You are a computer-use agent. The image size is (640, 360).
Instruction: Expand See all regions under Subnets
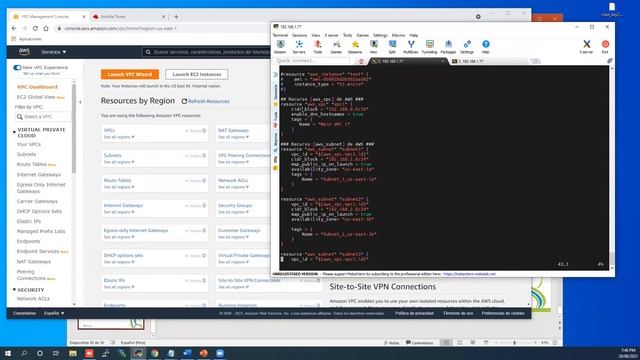(x=119, y=162)
